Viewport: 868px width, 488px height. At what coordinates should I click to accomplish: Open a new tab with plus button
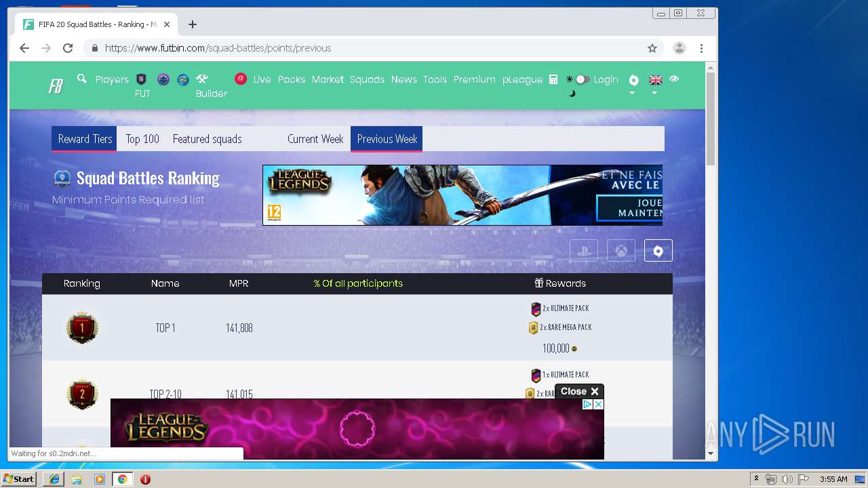coord(193,24)
